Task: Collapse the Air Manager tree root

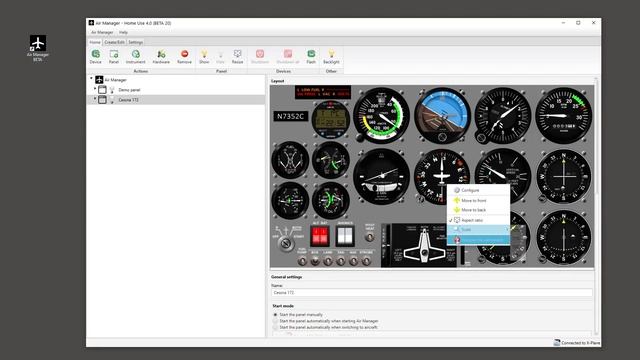Action: point(91,79)
